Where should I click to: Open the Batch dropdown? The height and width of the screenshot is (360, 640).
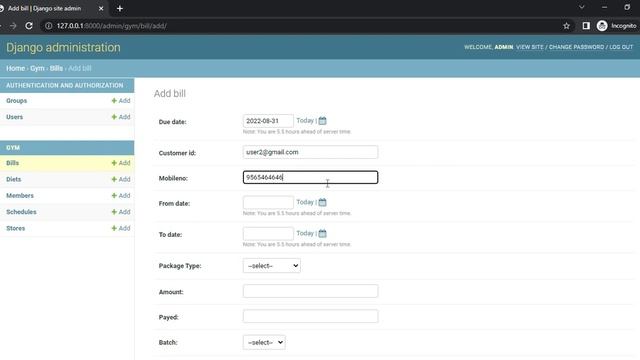click(264, 342)
